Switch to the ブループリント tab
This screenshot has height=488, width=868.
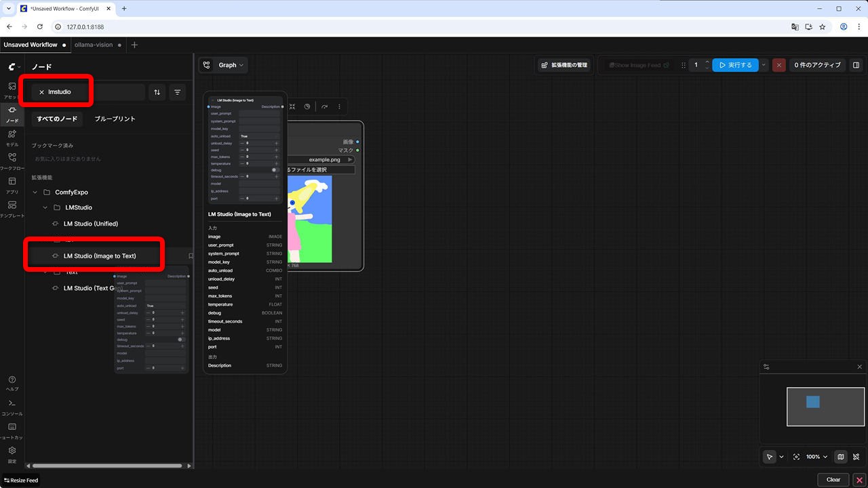coord(115,119)
